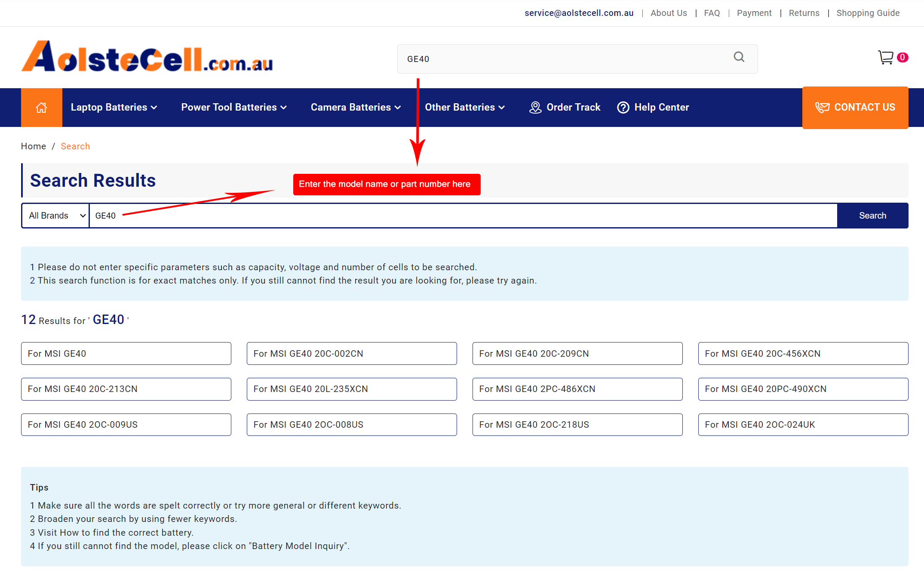Screen dimensions: 924x574
Task: Click the 'Tips' heading text
Action: point(39,488)
